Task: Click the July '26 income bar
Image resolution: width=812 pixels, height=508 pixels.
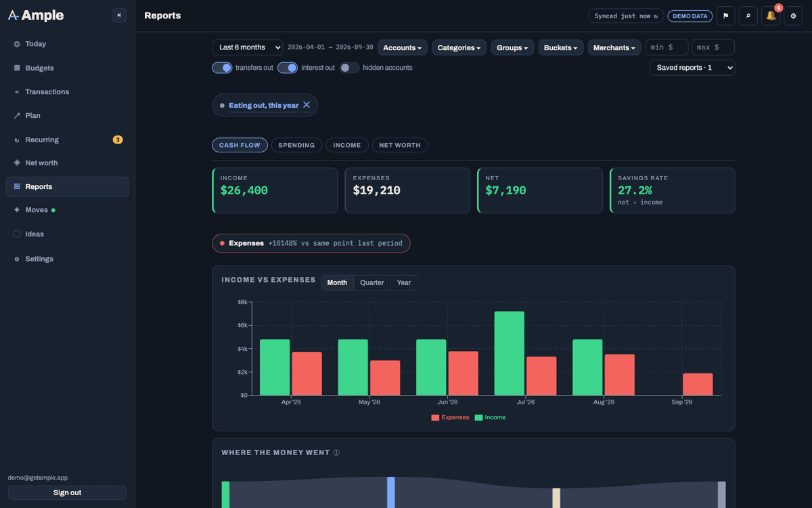Action: [x=510, y=353]
